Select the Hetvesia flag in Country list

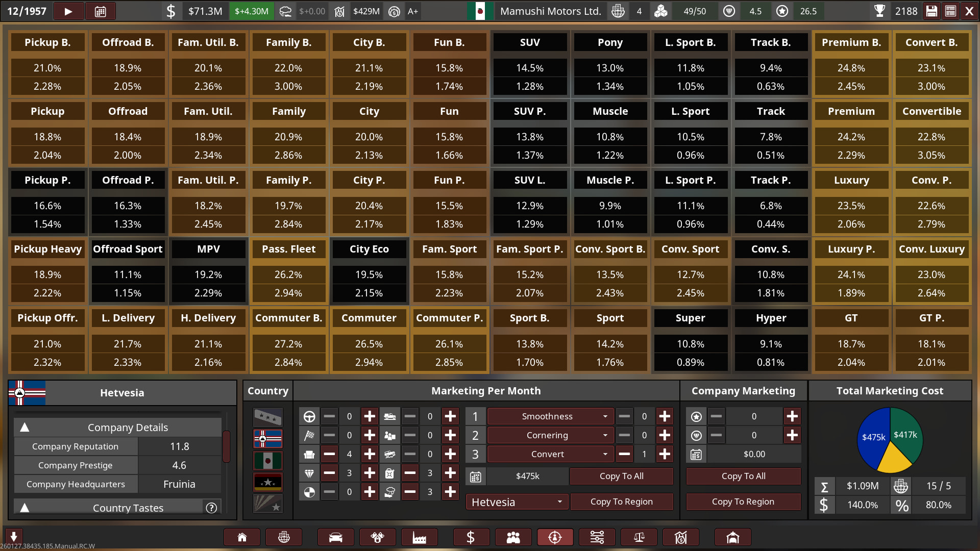[x=268, y=438]
